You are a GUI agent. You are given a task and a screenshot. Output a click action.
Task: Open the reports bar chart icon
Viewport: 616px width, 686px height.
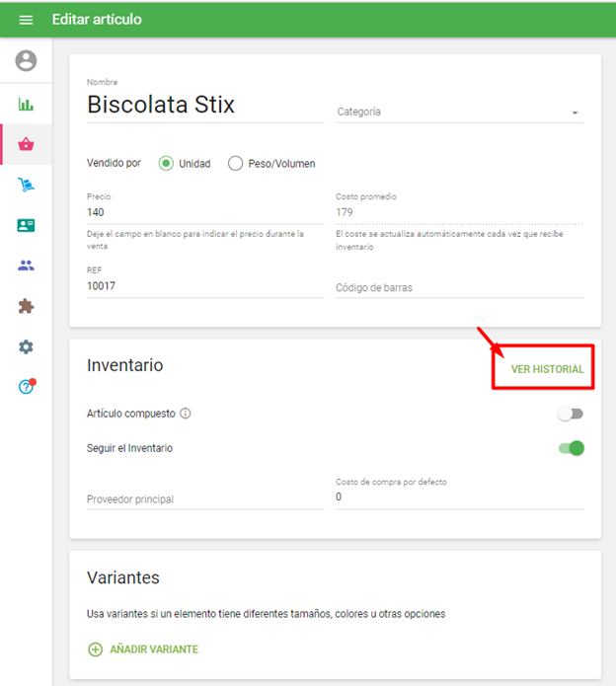[26, 104]
